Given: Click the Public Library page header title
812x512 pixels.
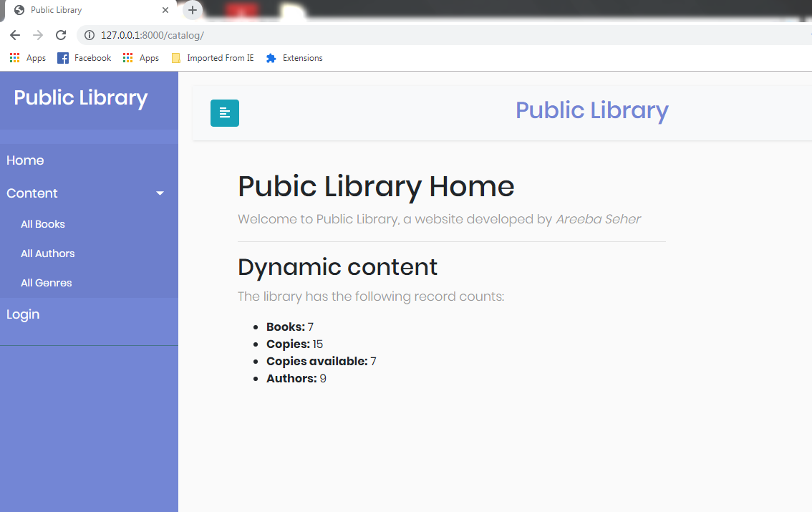Looking at the screenshot, I should pos(591,110).
